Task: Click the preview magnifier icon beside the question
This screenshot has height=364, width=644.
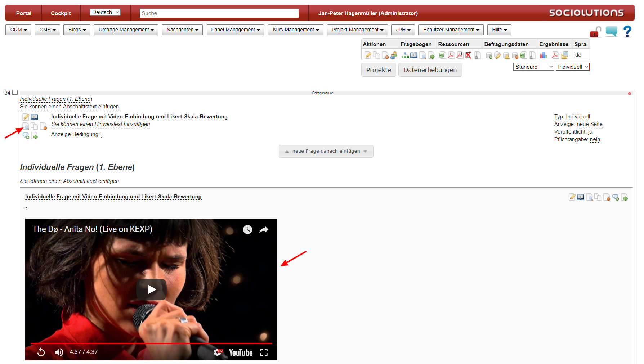Action: click(26, 126)
